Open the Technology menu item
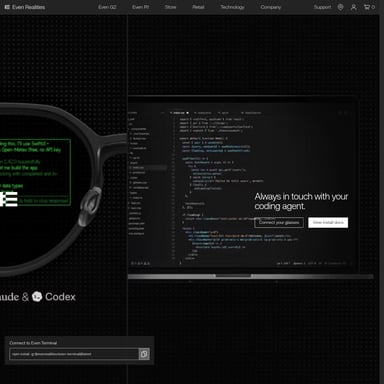Screen dimensions: 384x384 tap(232, 7)
